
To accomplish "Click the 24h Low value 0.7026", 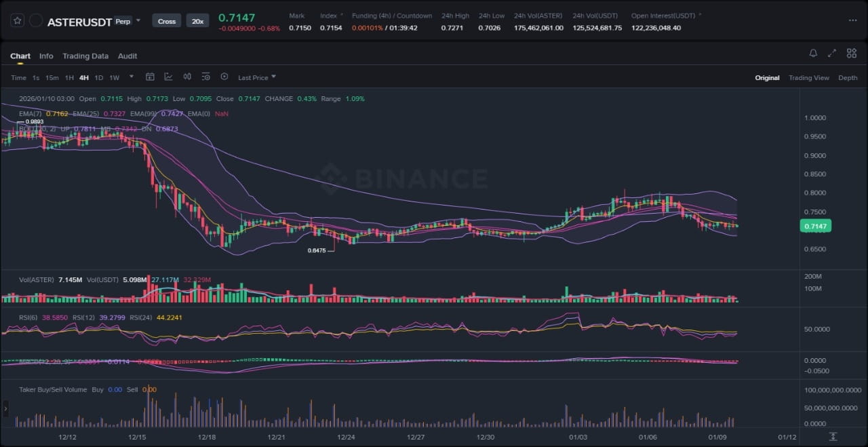I will pyautogui.click(x=490, y=28).
